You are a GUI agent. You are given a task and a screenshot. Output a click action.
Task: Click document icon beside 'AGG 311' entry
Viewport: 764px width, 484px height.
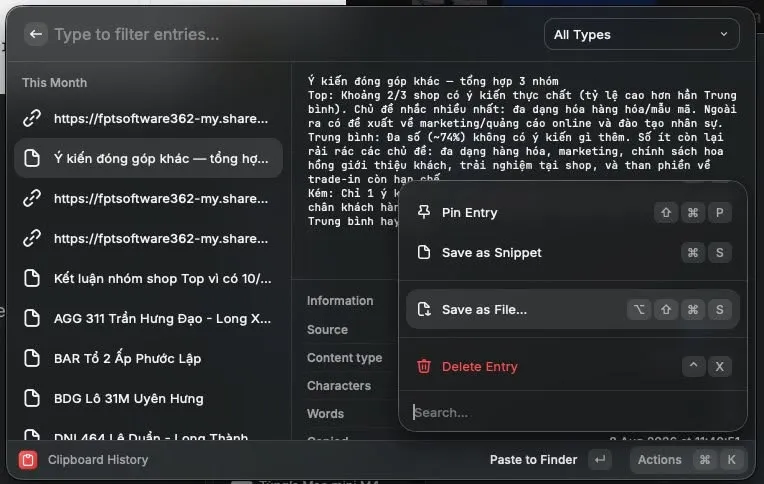click(32, 318)
